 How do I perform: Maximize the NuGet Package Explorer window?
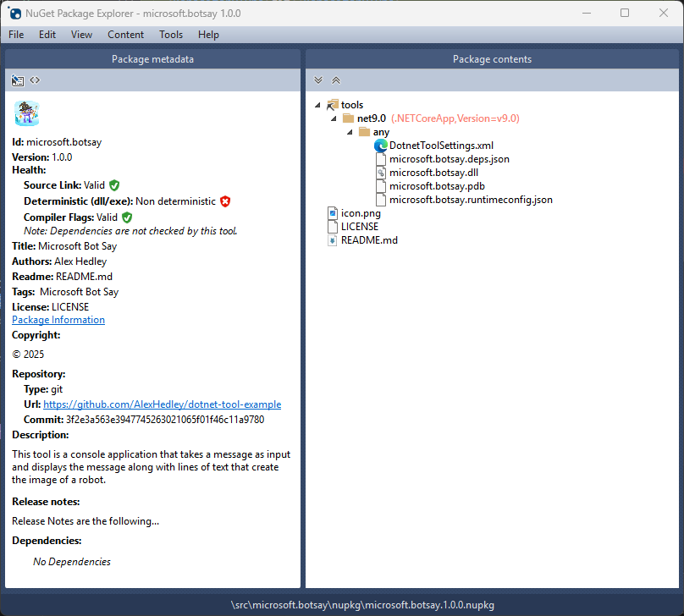coord(625,13)
